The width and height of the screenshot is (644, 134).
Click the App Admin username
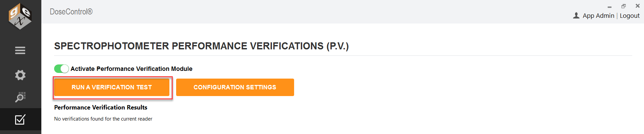click(x=598, y=16)
